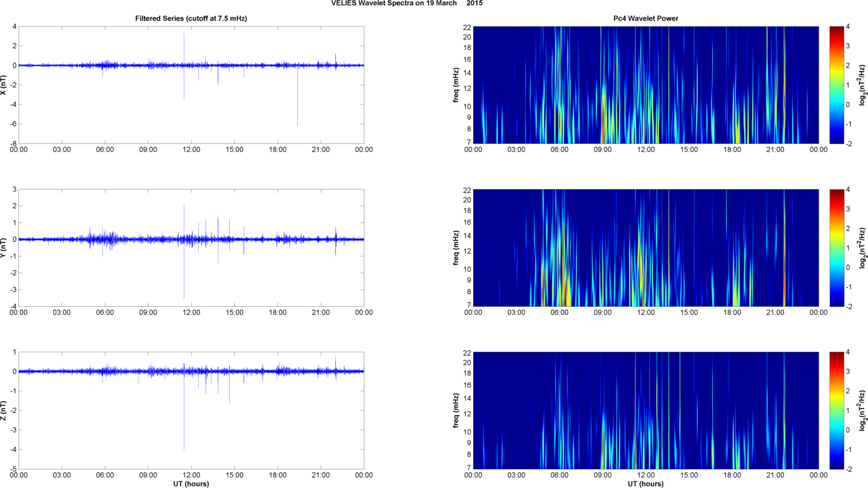The height and width of the screenshot is (488, 868).
Task: Select the 'Y (nT)' axis label
Action: pos(3,248)
